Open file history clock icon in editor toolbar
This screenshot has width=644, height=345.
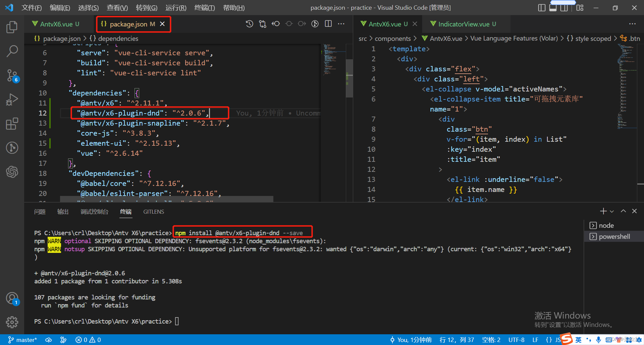(x=249, y=24)
